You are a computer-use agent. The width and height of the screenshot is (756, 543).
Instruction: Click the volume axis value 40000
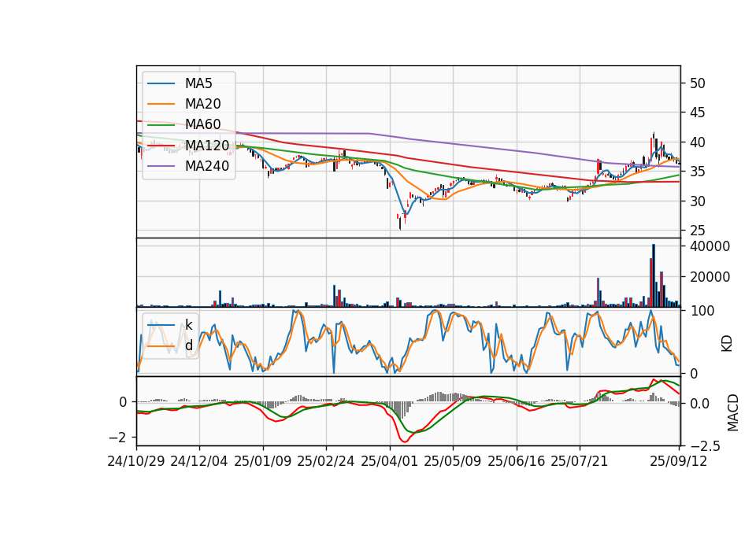[x=710, y=246]
